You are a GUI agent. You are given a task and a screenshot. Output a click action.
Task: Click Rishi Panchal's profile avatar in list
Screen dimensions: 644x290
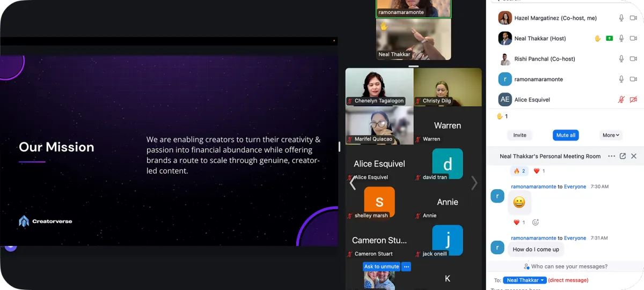(x=505, y=59)
